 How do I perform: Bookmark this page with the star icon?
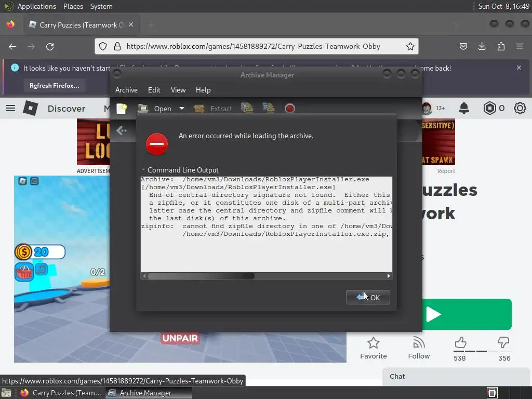[410, 46]
